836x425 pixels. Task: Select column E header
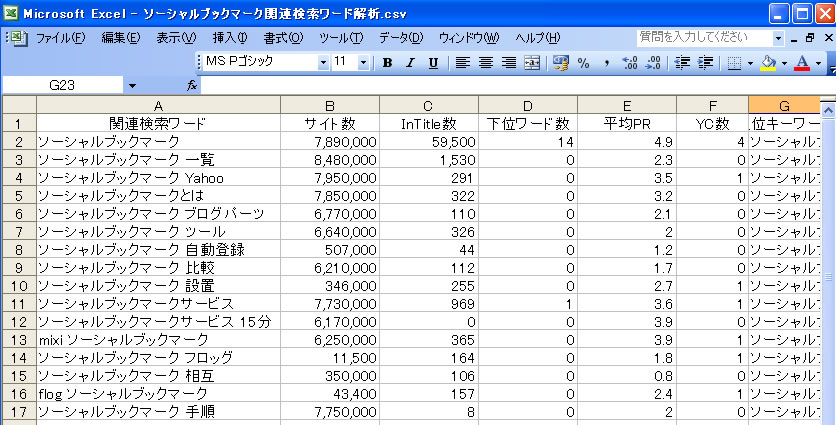click(627, 106)
